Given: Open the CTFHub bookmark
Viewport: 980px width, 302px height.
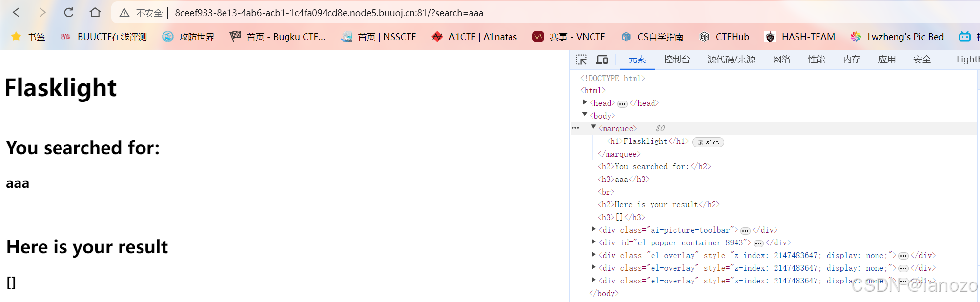Looking at the screenshot, I should click(x=724, y=37).
